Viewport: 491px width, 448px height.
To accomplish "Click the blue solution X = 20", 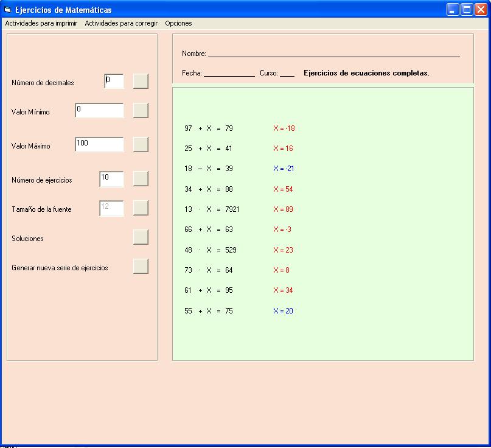I will pyautogui.click(x=283, y=311).
